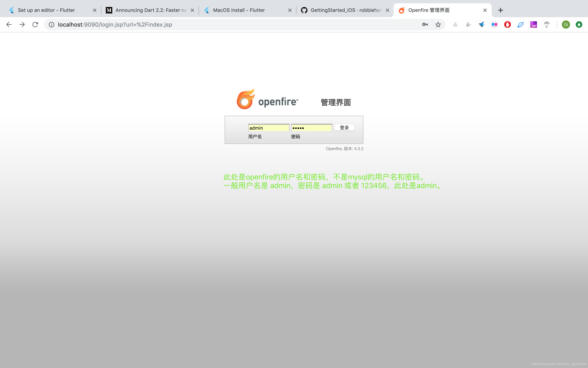The image size is (588, 368).
Task: Open a new browser tab
Action: (501, 10)
